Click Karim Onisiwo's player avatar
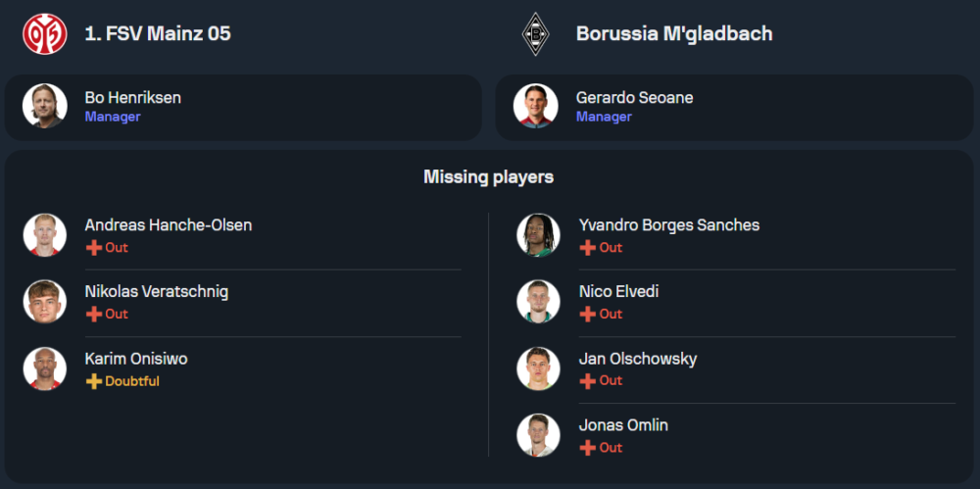980x489 pixels. 45,368
